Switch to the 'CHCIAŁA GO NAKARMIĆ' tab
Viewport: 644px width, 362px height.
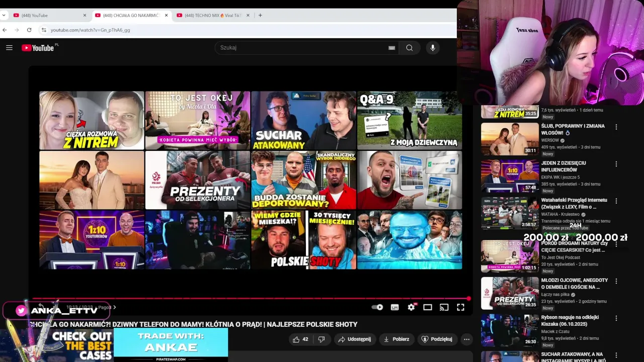point(132,15)
